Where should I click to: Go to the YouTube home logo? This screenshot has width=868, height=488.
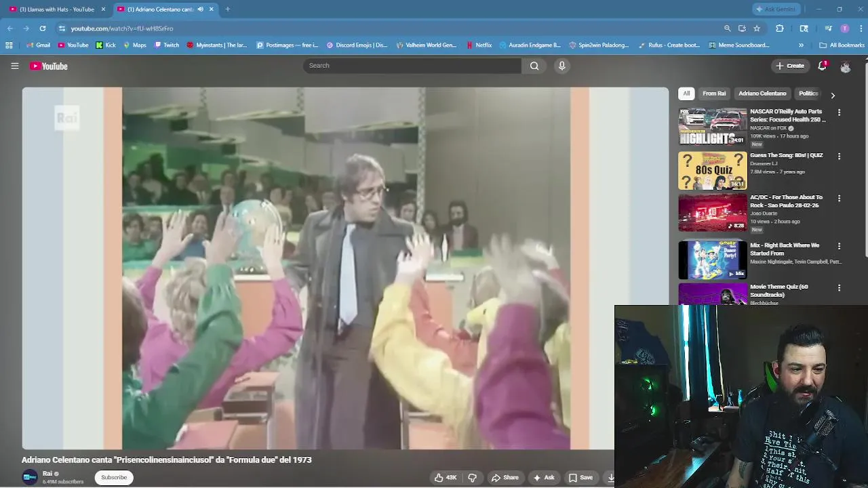click(x=49, y=66)
